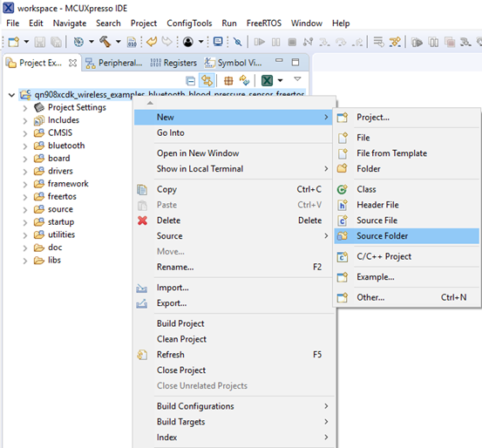482x448 pixels.
Task: Open Project Explorer view menu triangle
Action: pyautogui.click(x=297, y=79)
